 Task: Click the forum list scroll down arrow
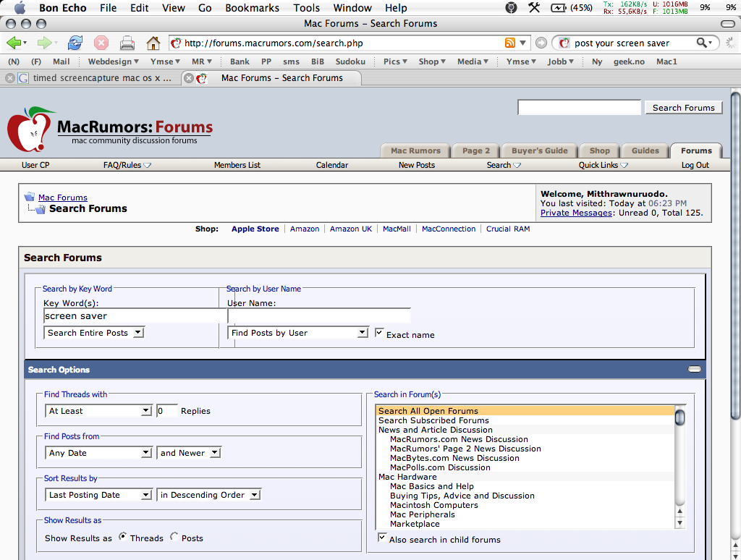(679, 522)
